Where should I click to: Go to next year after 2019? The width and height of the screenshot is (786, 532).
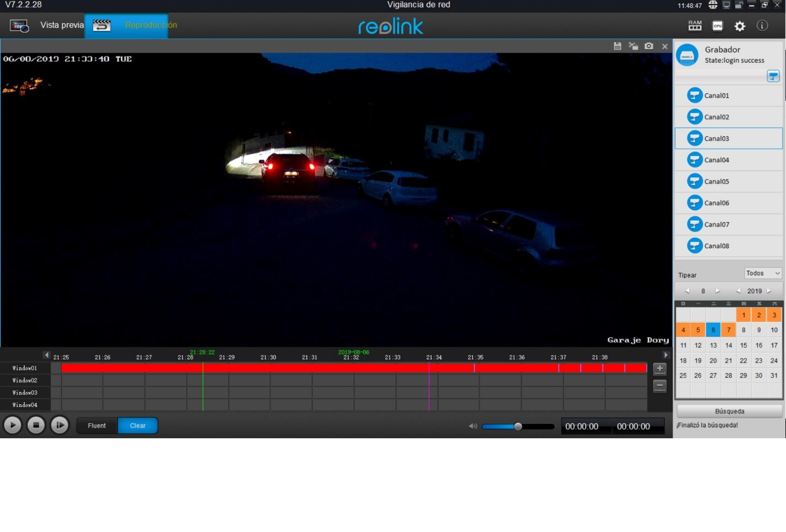point(769,291)
